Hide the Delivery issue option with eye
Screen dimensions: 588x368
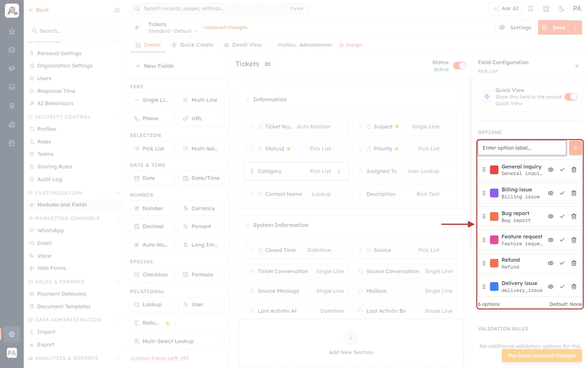pos(550,287)
